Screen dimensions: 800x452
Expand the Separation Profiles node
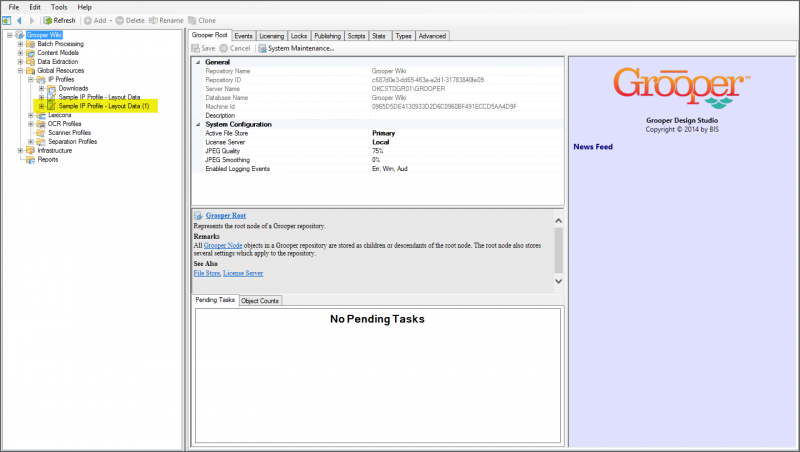pyautogui.click(x=31, y=142)
